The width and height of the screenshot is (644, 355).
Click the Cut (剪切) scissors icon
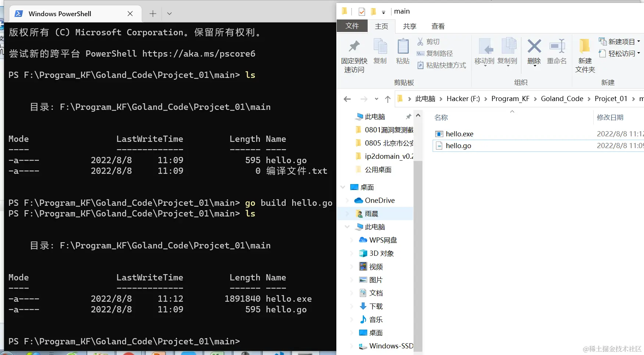pyautogui.click(x=420, y=42)
